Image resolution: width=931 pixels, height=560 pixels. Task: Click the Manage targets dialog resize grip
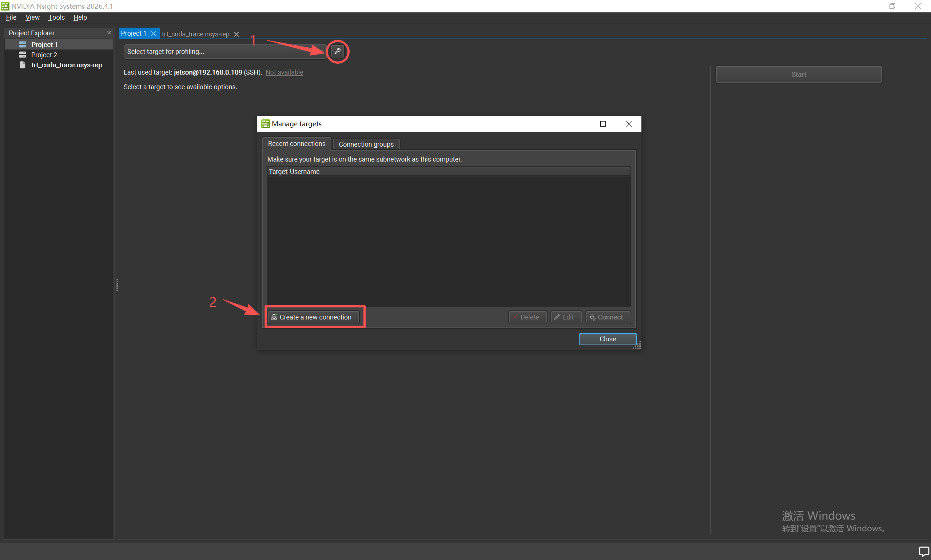637,345
